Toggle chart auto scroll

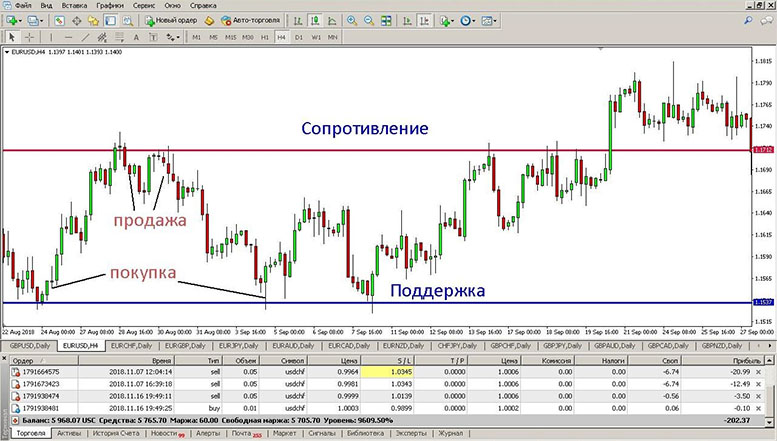[407, 21]
